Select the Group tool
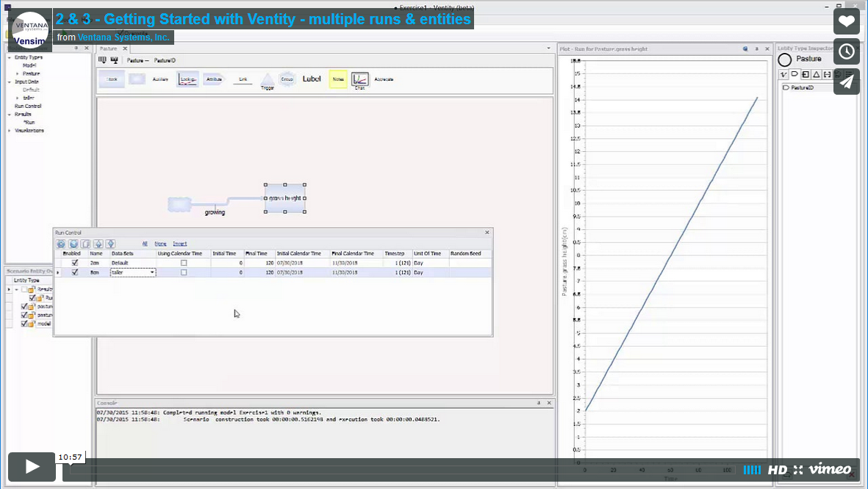Viewport: 868px width, 489px height. point(287,79)
